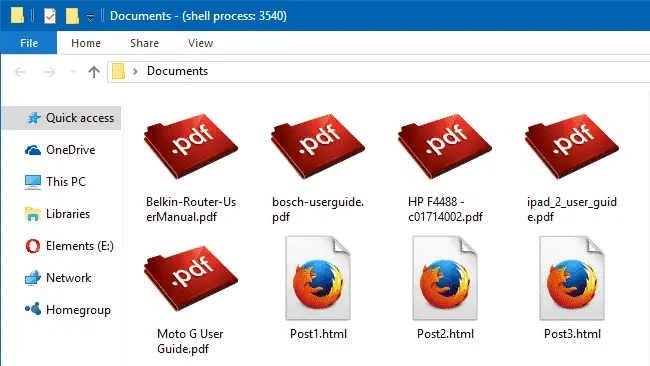Viewport: 650px width, 366px height.
Task: Click the New folder icon in title bar
Action: tap(72, 16)
